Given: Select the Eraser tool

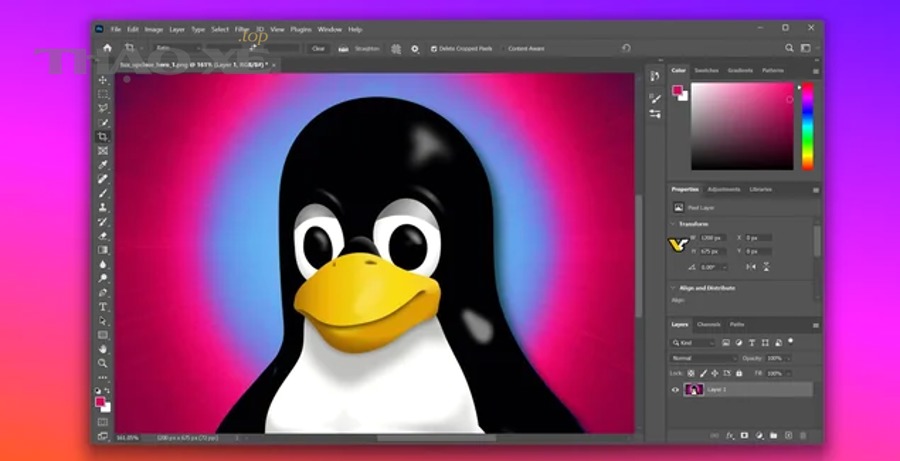Looking at the screenshot, I should click(103, 235).
